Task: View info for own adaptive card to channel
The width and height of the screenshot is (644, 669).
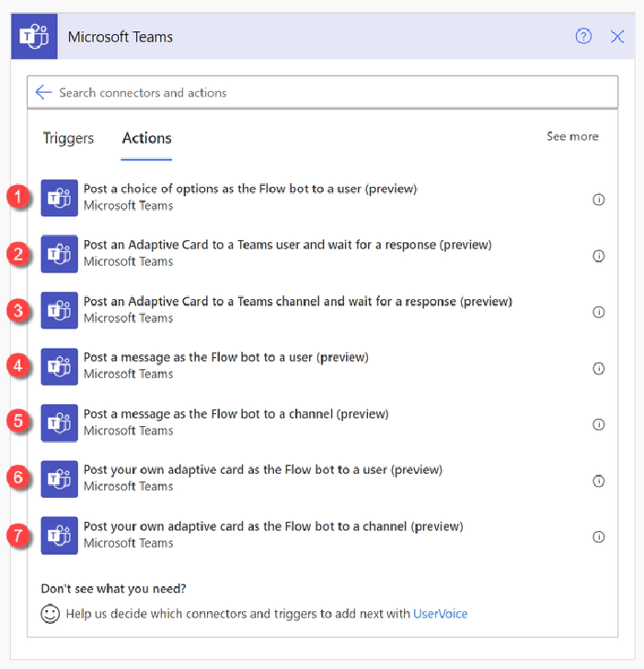Action: point(599,536)
